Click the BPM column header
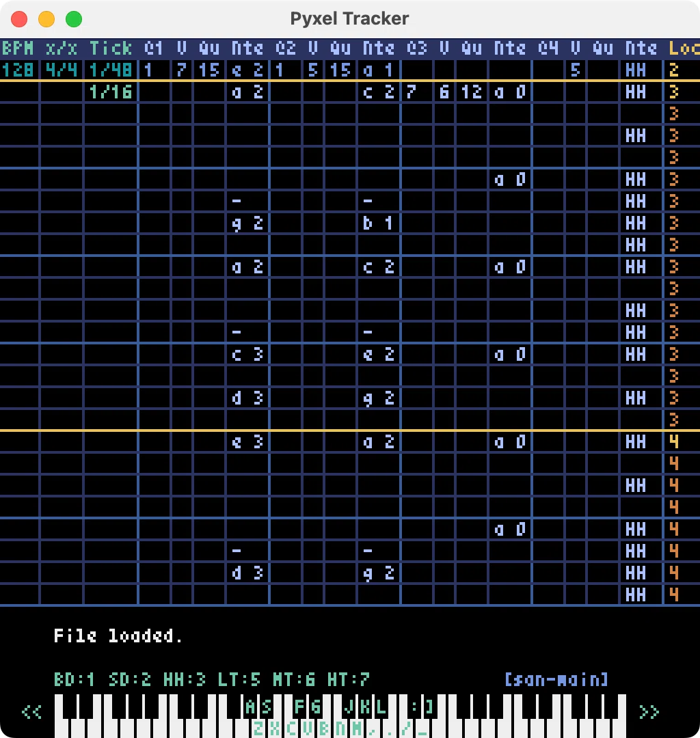The height and width of the screenshot is (738, 700). click(18, 48)
